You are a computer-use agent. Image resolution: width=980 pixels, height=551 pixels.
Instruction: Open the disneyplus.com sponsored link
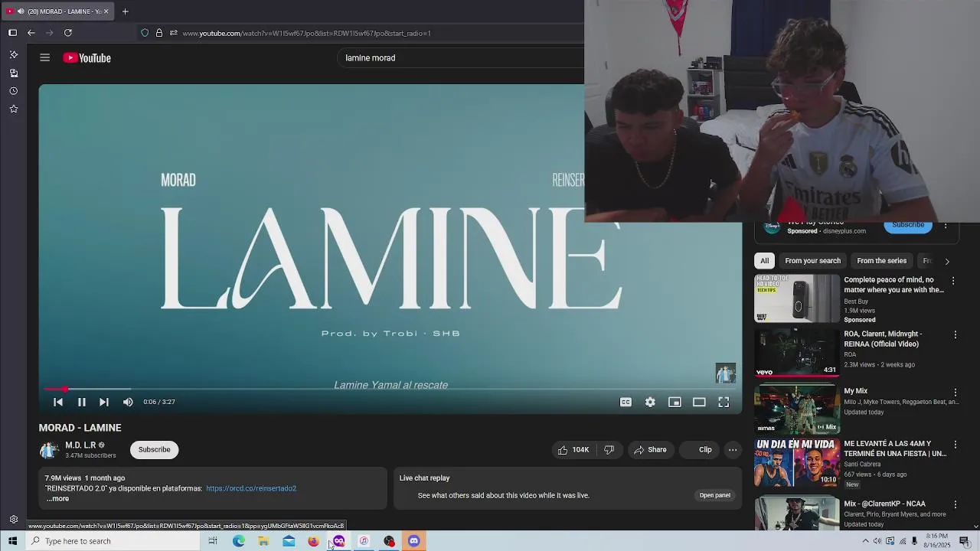844,231
